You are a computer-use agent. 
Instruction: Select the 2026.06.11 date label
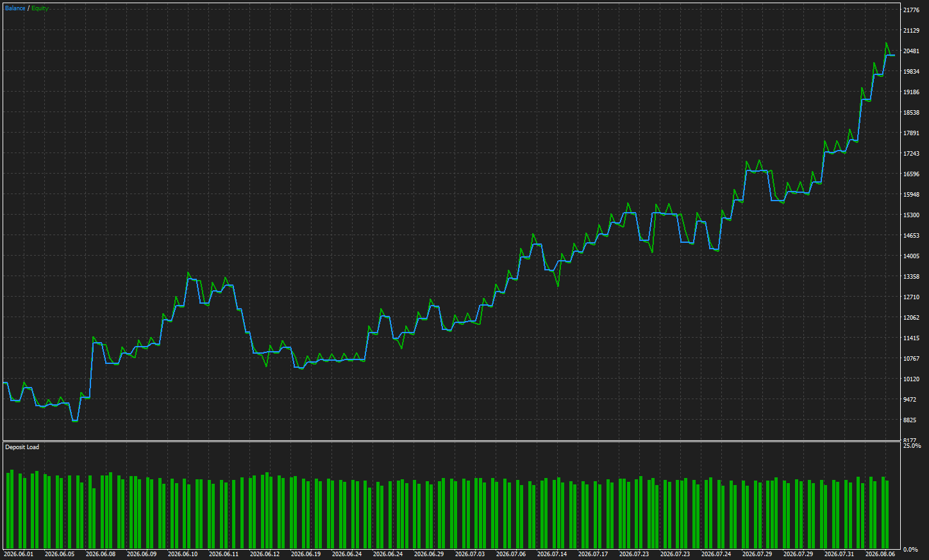point(224,554)
